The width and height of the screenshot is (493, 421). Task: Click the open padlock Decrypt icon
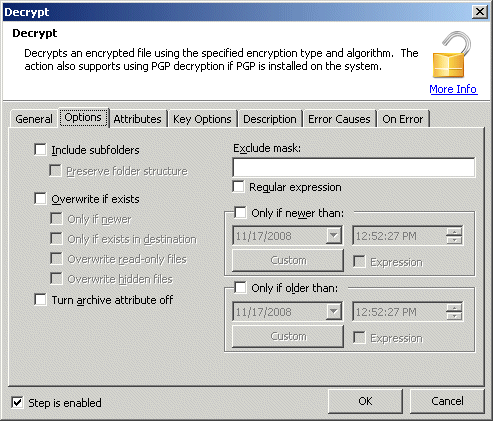point(452,55)
